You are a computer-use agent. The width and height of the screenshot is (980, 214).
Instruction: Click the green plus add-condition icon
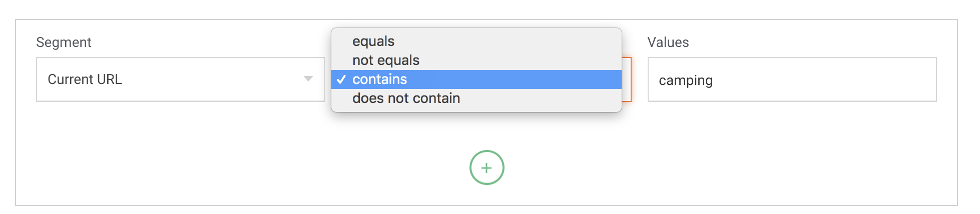(x=486, y=168)
